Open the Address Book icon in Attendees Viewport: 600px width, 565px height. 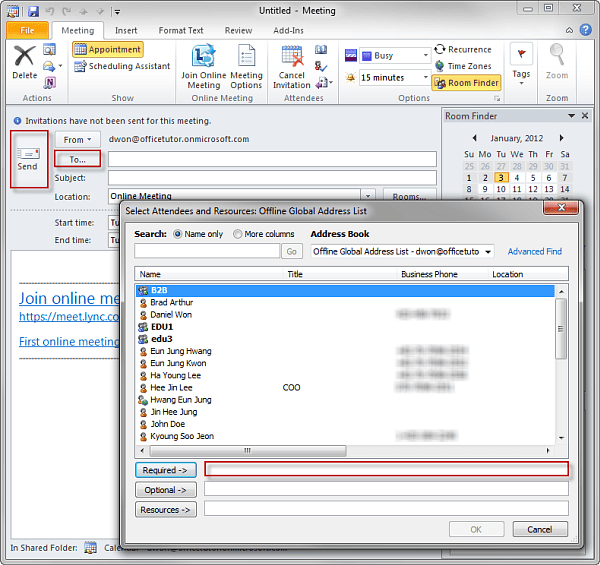point(321,49)
